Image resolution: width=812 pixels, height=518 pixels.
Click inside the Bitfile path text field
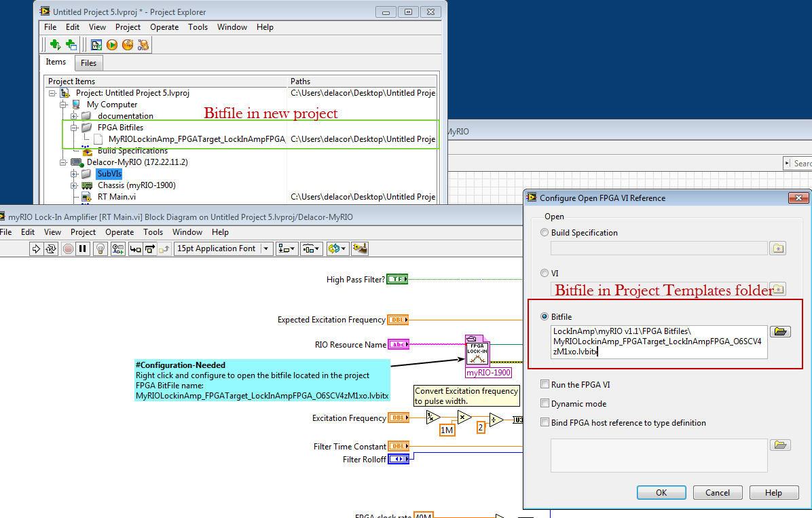659,341
